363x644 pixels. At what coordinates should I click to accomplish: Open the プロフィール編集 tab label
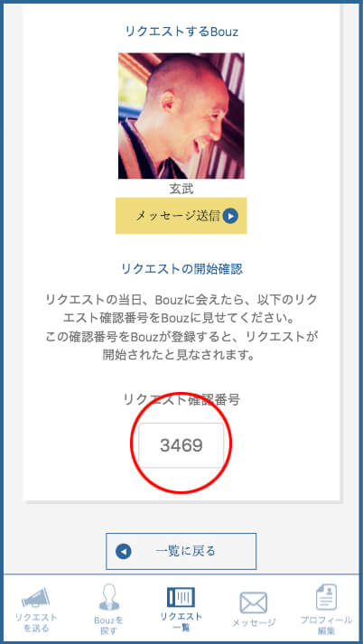coord(326,625)
